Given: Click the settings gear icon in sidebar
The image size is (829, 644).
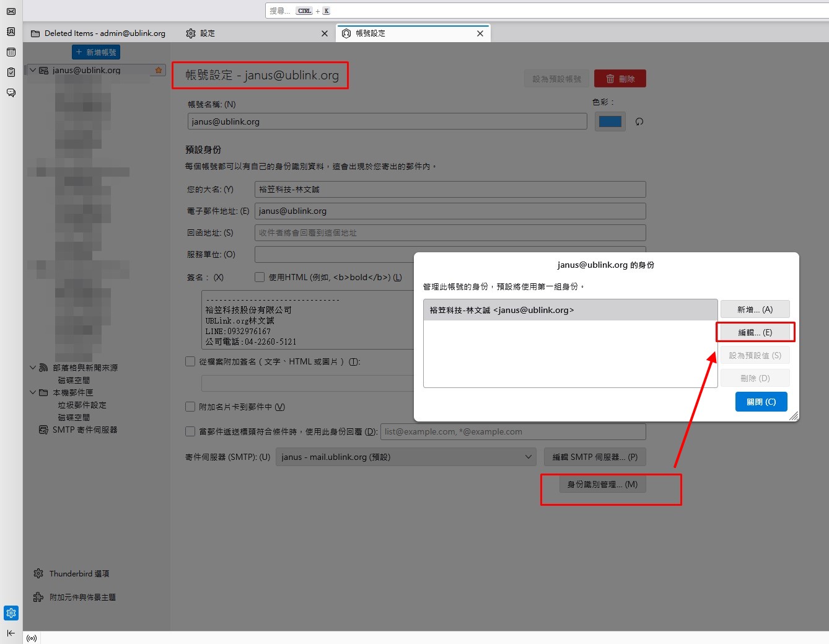Looking at the screenshot, I should tap(11, 613).
